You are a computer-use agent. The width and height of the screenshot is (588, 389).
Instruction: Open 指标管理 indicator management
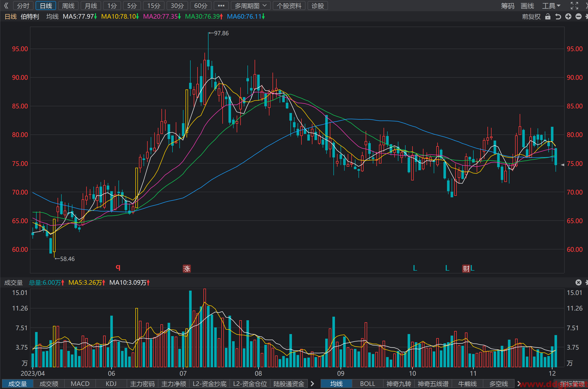[x=572, y=384]
